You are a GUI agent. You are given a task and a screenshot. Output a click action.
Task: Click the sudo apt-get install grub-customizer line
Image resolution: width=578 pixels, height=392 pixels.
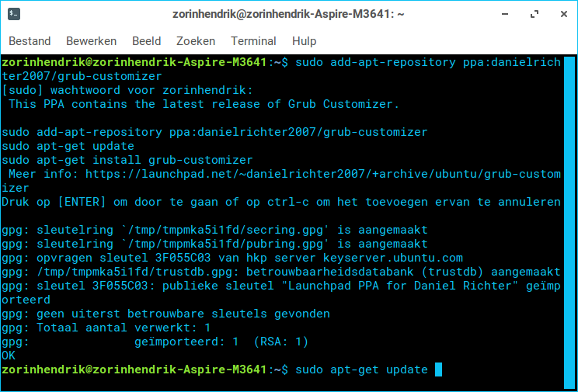pos(116,160)
